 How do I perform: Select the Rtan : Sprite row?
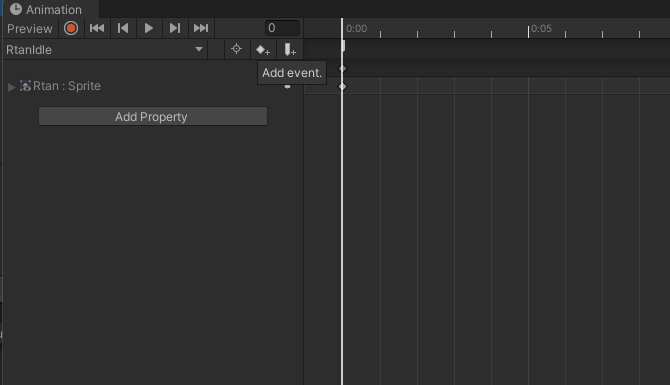[x=153, y=86]
